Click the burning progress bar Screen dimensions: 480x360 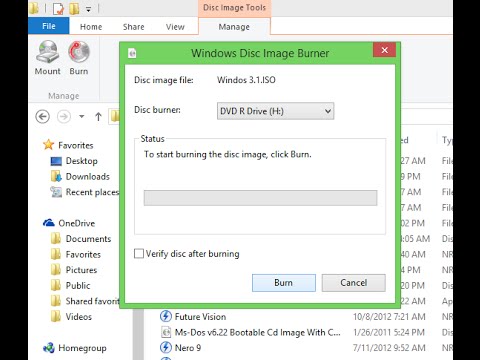260,198
